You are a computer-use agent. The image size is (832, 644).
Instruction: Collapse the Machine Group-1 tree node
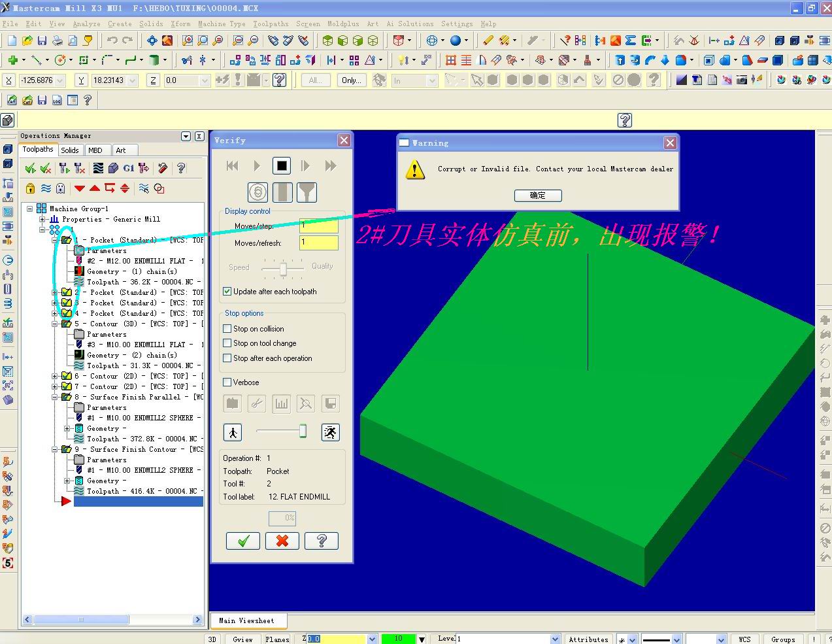click(30, 209)
